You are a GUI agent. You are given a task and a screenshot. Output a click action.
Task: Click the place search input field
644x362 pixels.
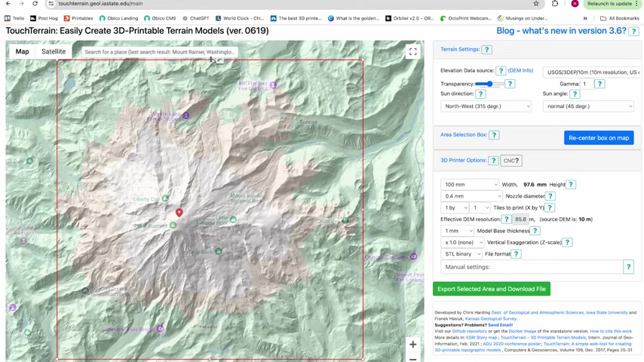pos(158,52)
